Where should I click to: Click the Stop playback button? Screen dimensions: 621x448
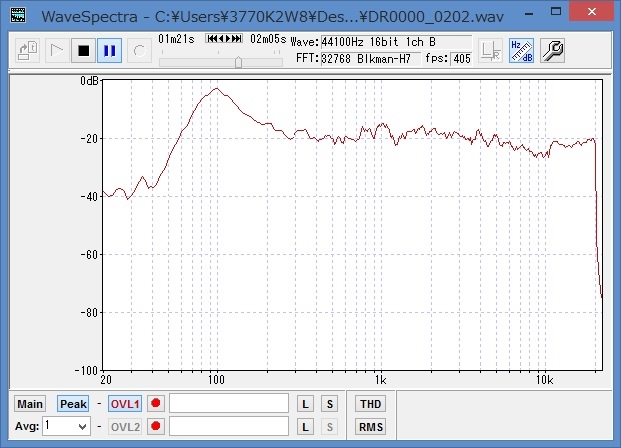pos(84,50)
